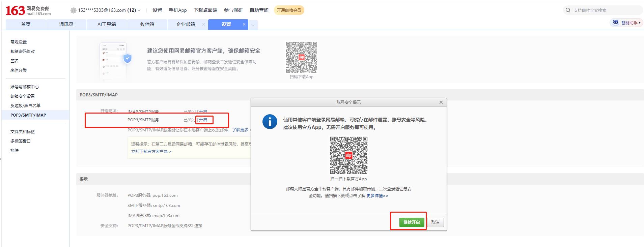Click the account avatar icon beside email address

[73, 10]
